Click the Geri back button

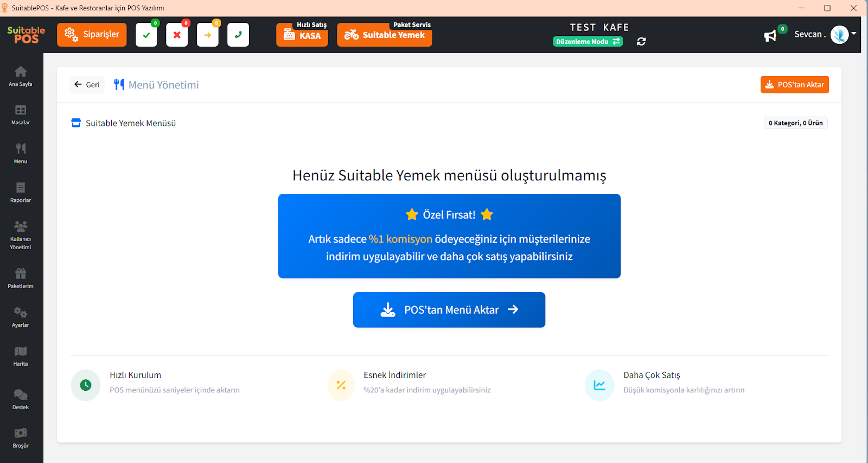(87, 85)
